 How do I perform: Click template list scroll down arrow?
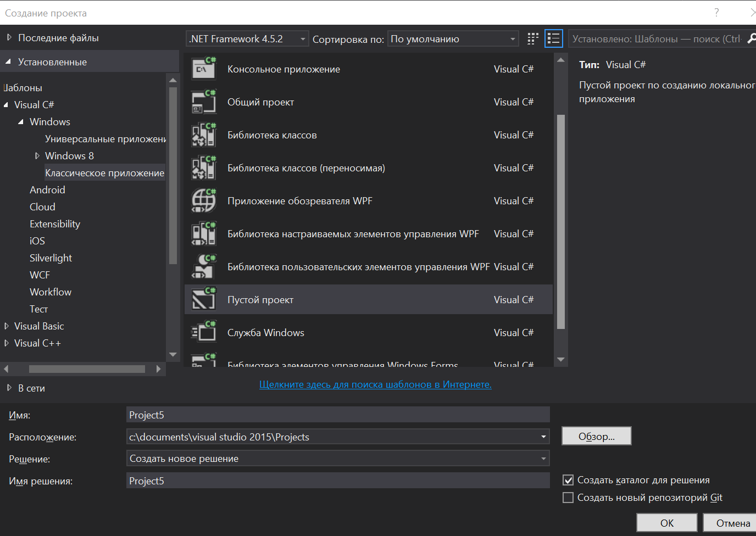pos(561,359)
